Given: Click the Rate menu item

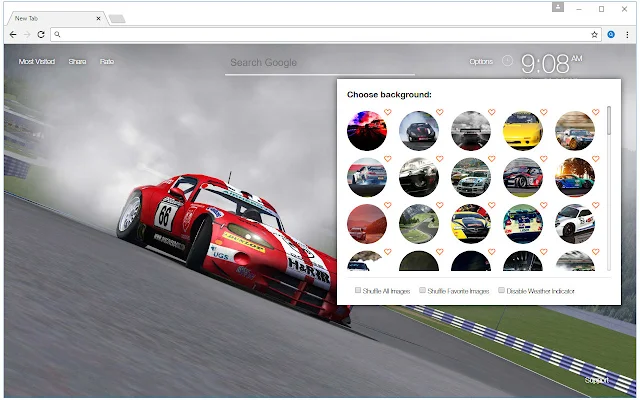Looking at the screenshot, I should click(107, 62).
